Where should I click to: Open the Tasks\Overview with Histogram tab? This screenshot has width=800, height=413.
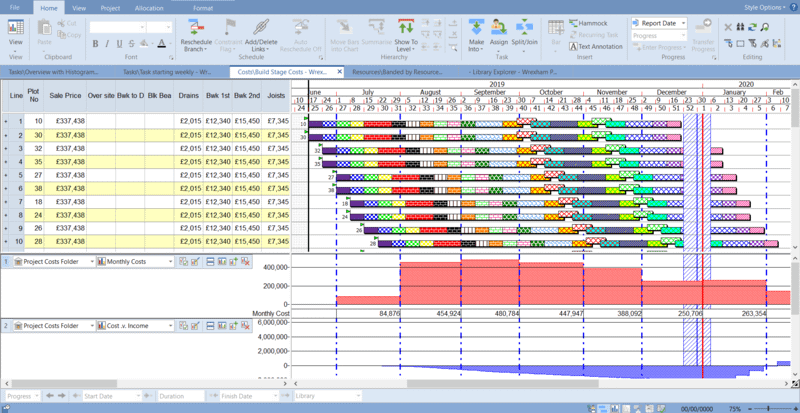[x=55, y=72]
